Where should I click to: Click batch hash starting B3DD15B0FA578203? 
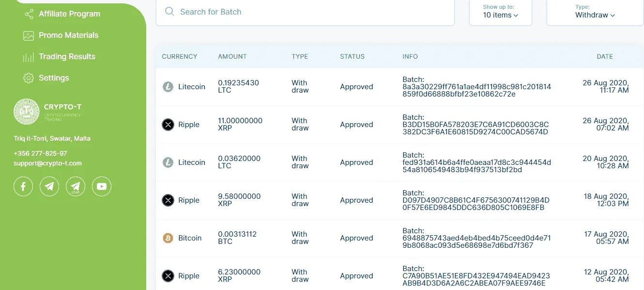click(x=476, y=129)
